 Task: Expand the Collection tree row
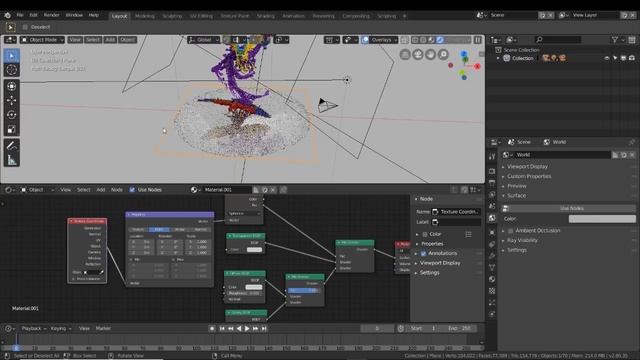498,58
